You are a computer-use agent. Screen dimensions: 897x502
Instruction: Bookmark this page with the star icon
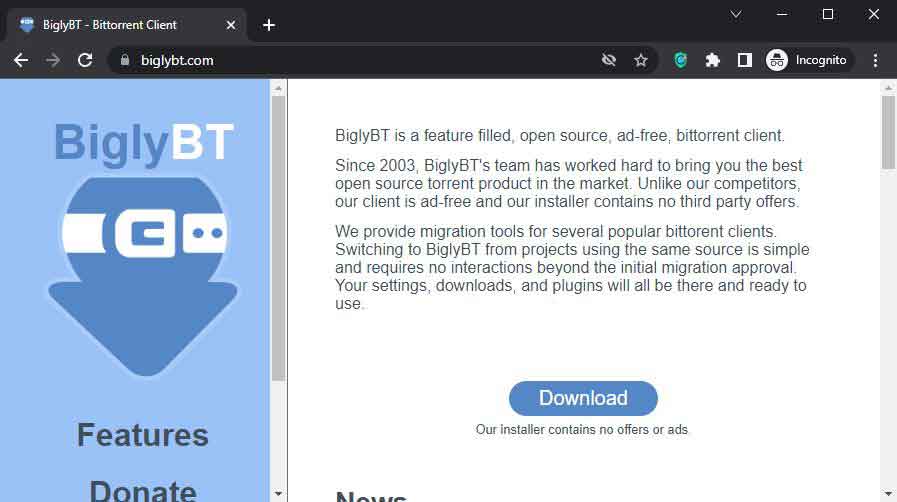point(641,60)
